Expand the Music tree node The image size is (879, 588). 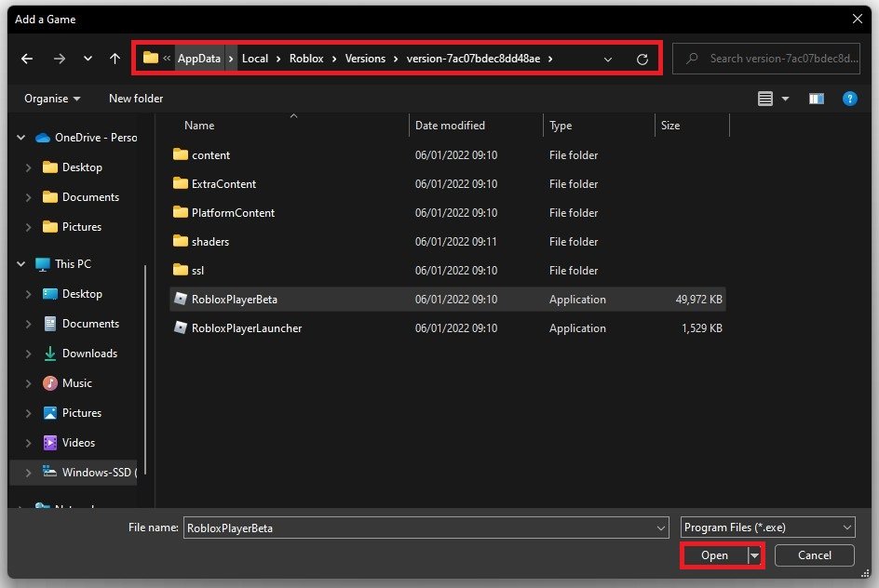28,383
